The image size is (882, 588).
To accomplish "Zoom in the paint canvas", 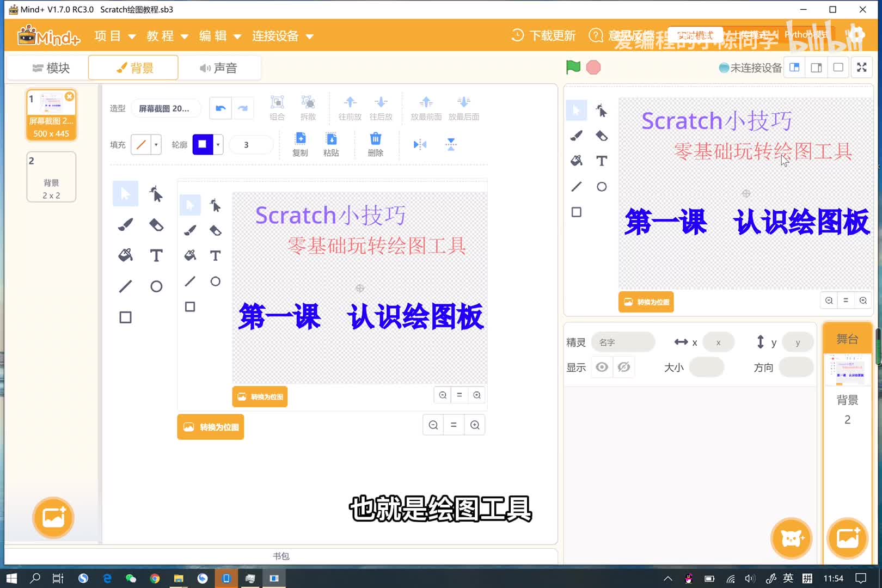I will tap(475, 425).
